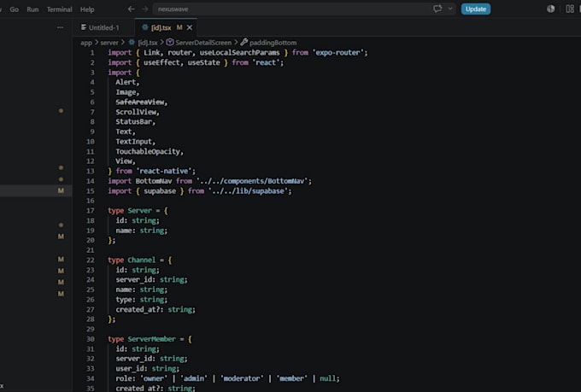This screenshot has width=581, height=392.
Task: Click the nexuswave command search field
Action: 304,9
